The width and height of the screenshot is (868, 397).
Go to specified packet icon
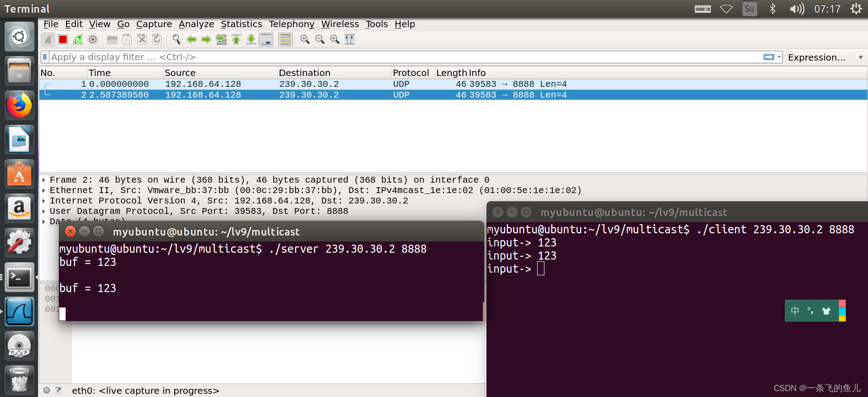tap(221, 40)
